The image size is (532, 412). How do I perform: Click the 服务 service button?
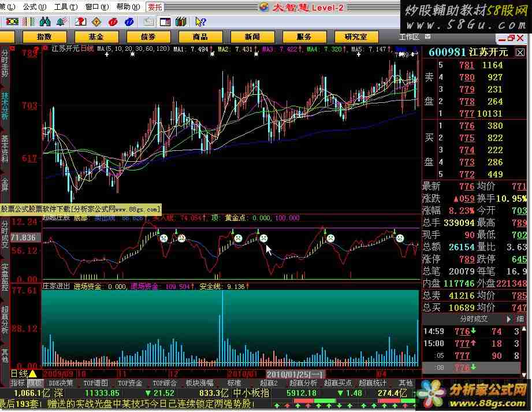[304, 36]
